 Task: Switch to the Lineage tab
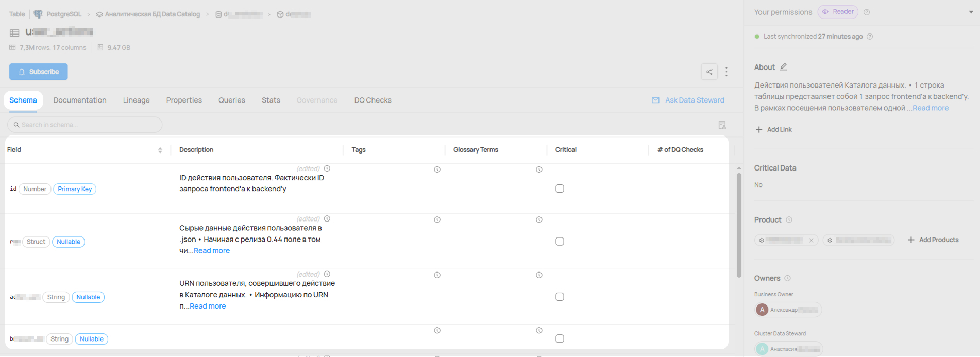136,100
